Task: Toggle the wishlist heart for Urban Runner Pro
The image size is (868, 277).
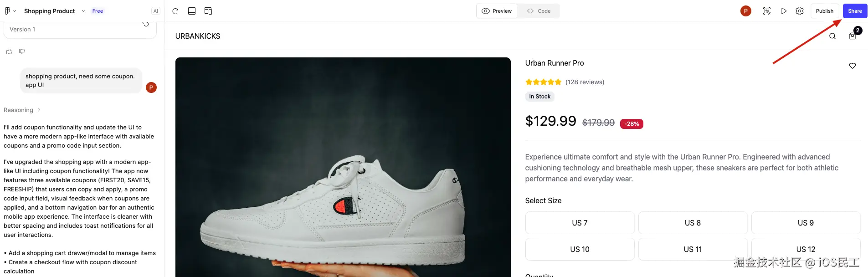Action: click(853, 66)
